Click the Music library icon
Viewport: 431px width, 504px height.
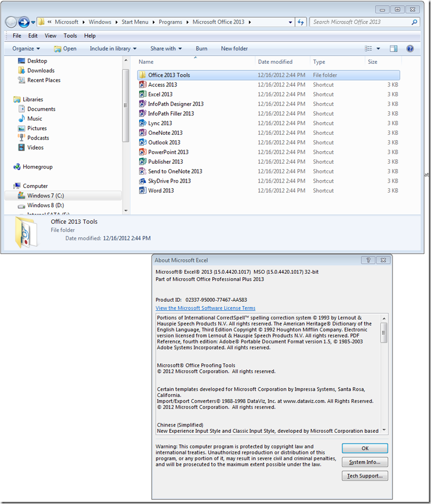point(22,118)
